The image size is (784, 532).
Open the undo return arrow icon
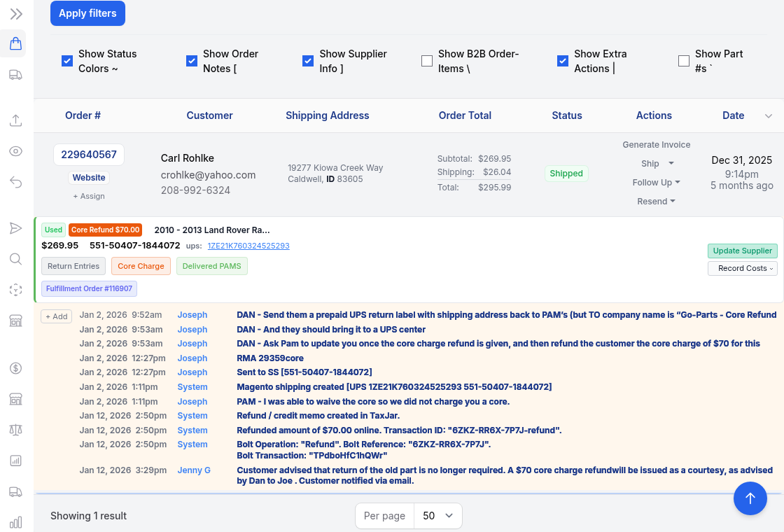click(16, 182)
